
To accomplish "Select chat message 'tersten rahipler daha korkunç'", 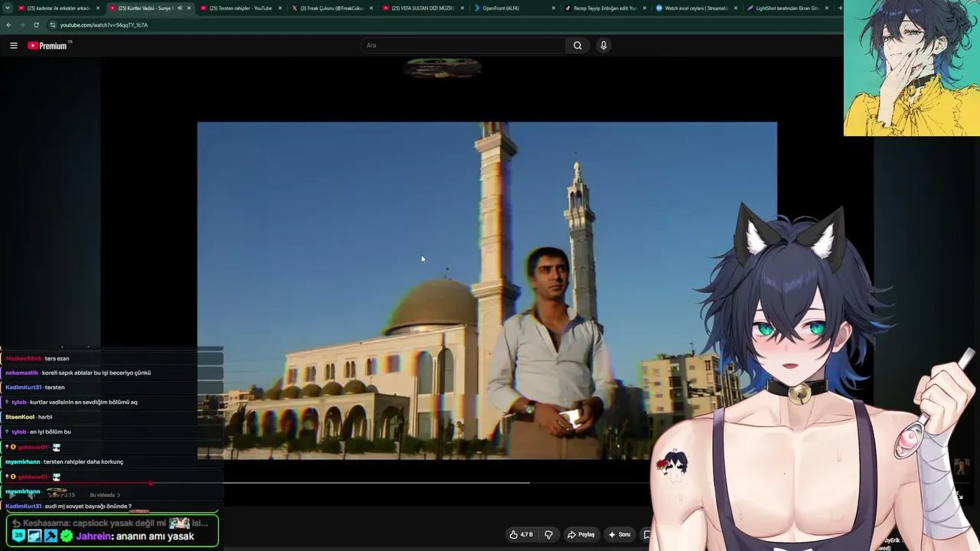I will [83, 461].
